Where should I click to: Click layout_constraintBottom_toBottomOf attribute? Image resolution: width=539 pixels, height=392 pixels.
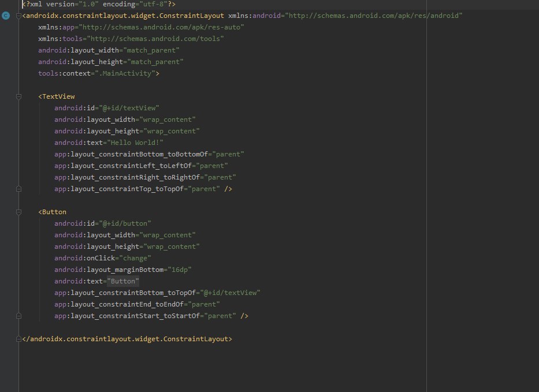[x=149, y=154]
